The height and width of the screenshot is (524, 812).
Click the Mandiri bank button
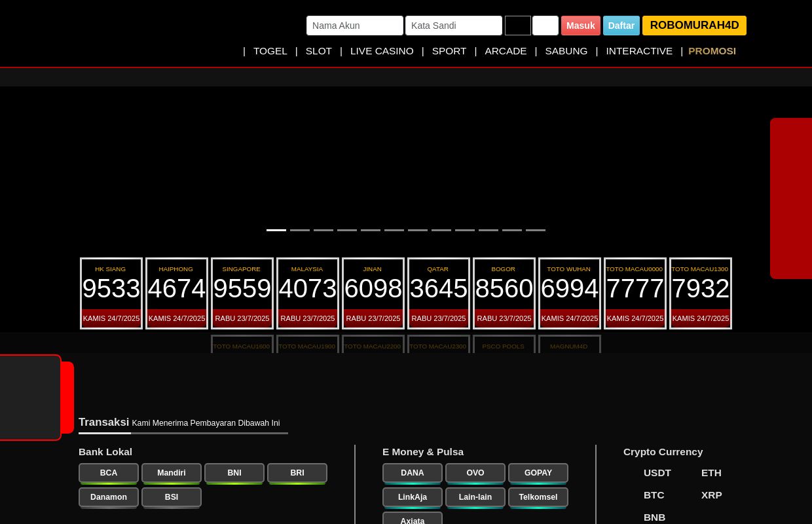pyautogui.click(x=172, y=473)
